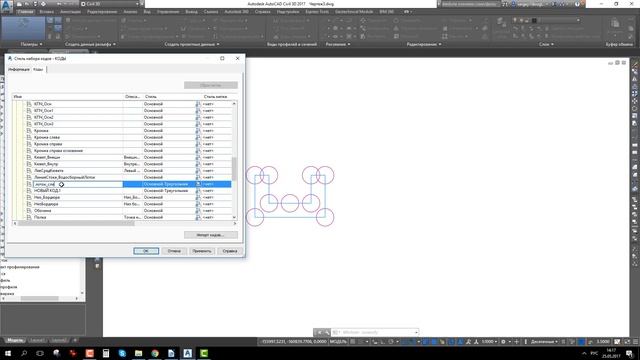This screenshot has height=360, width=640.
Task: Expand the Палитры ribbon panel
Action: (31, 44)
